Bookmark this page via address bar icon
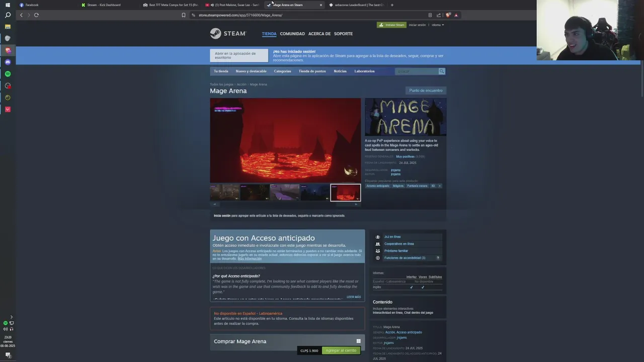The height and width of the screenshot is (362, 644). [x=184, y=15]
